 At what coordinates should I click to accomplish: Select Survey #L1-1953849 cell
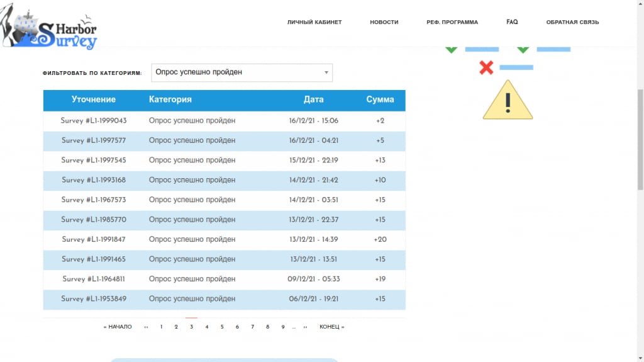(x=94, y=298)
